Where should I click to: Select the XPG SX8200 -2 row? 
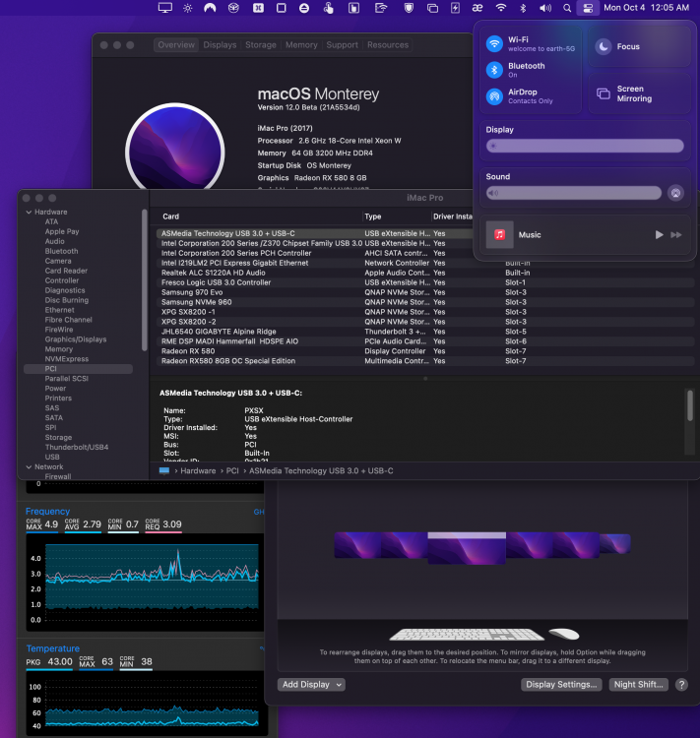coord(425,322)
